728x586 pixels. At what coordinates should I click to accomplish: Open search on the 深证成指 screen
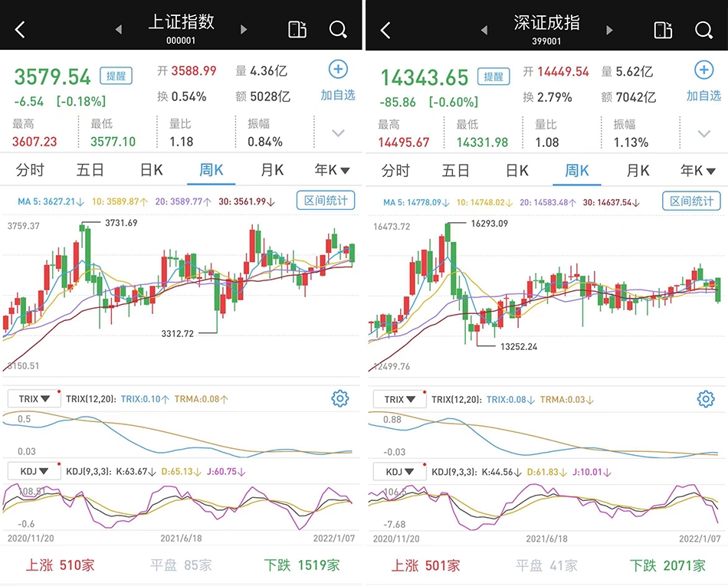click(703, 30)
